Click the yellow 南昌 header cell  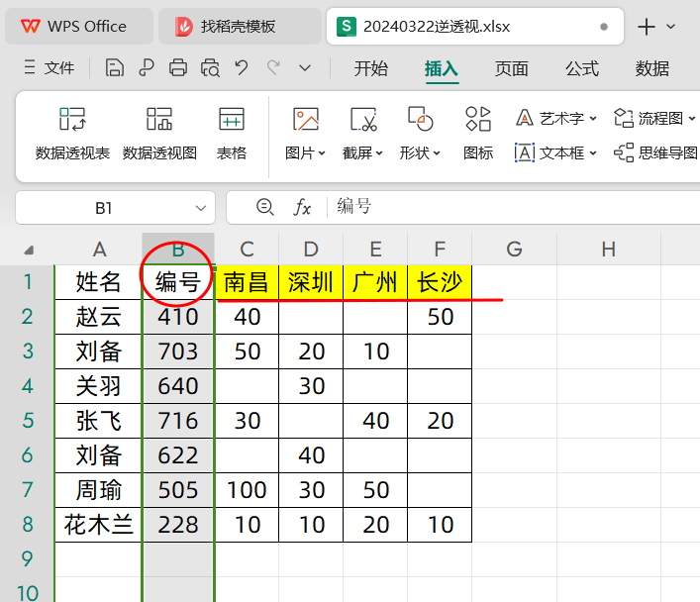(247, 282)
